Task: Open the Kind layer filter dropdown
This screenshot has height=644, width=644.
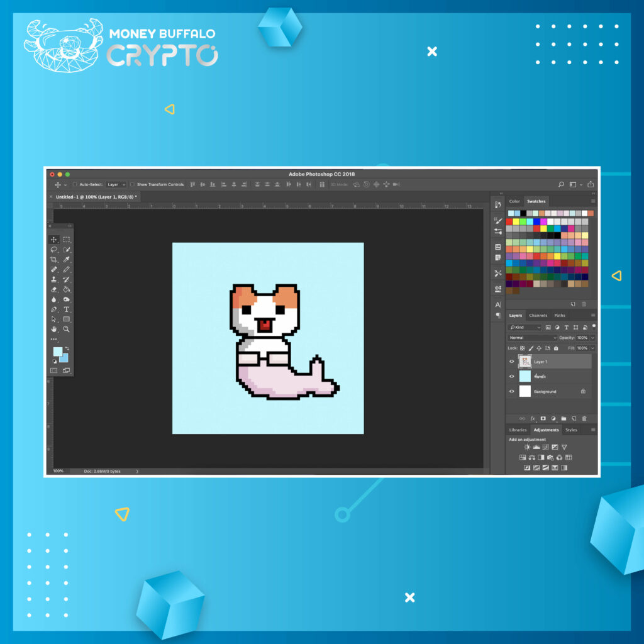Action: click(525, 328)
